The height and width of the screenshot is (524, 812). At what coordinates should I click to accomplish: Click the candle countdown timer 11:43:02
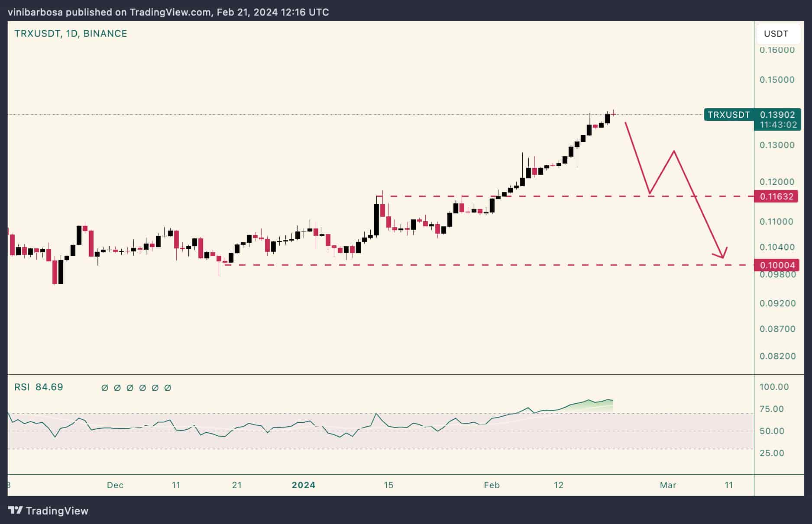pyautogui.click(x=778, y=125)
